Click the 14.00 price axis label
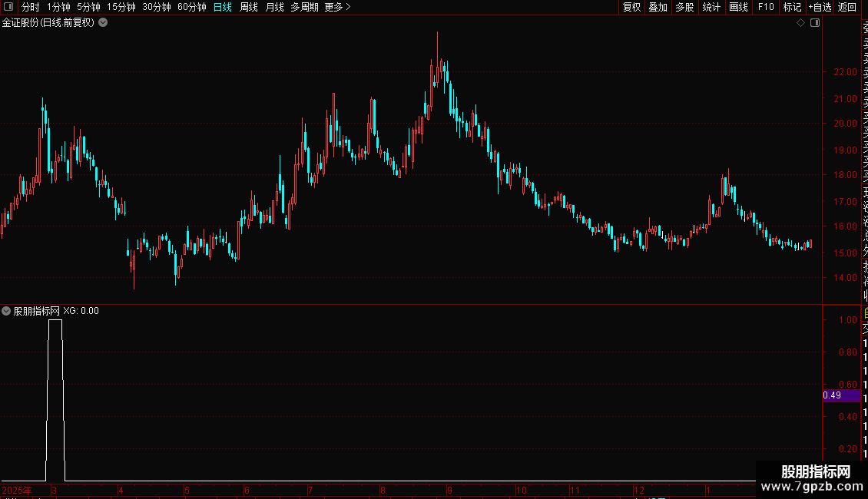 tap(845, 278)
